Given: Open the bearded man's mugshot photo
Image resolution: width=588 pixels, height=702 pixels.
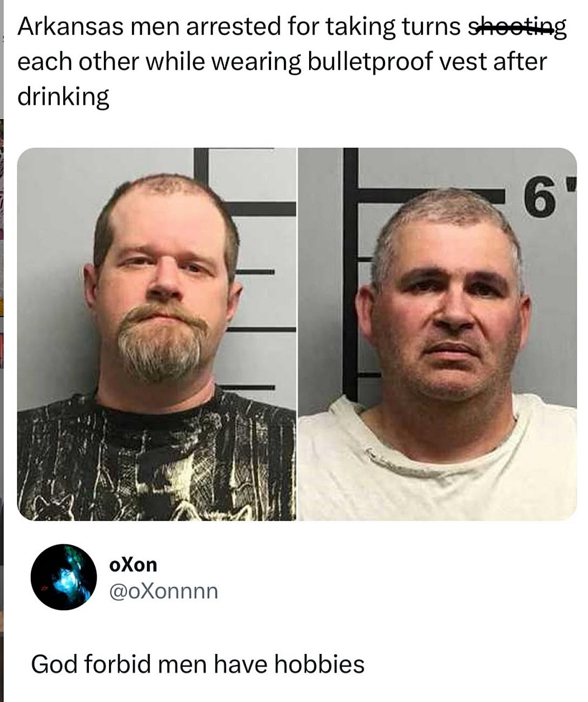Looking at the screenshot, I should [x=157, y=334].
